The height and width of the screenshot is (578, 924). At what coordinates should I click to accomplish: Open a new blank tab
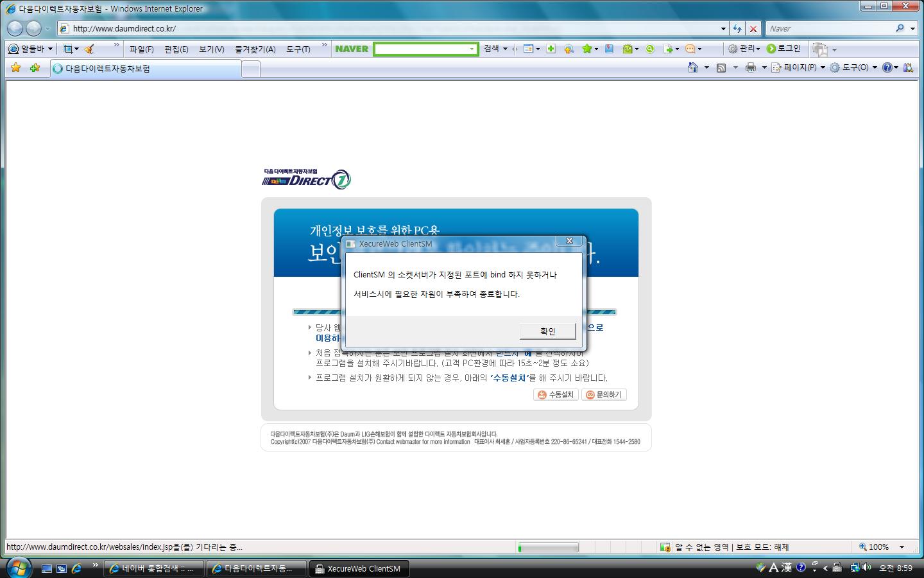tap(251, 69)
